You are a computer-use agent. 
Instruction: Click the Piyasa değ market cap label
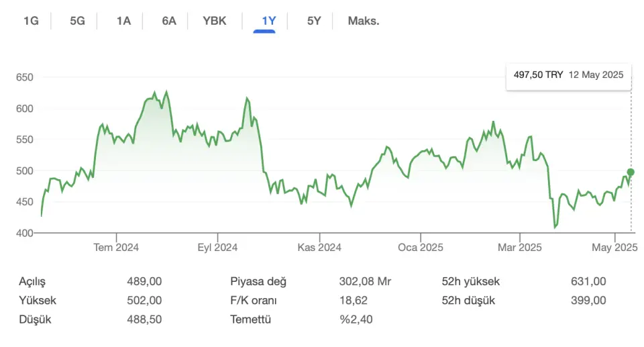pyautogui.click(x=258, y=282)
